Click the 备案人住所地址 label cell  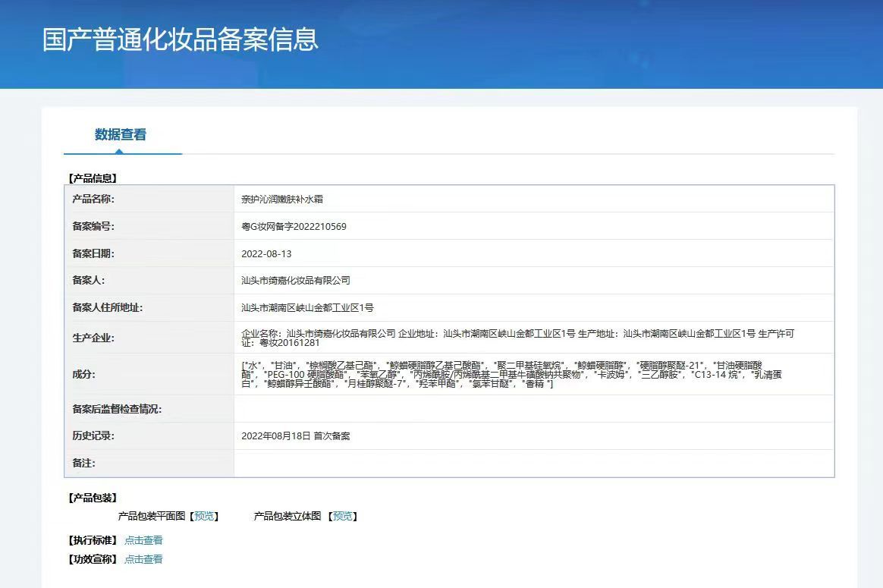click(149, 307)
